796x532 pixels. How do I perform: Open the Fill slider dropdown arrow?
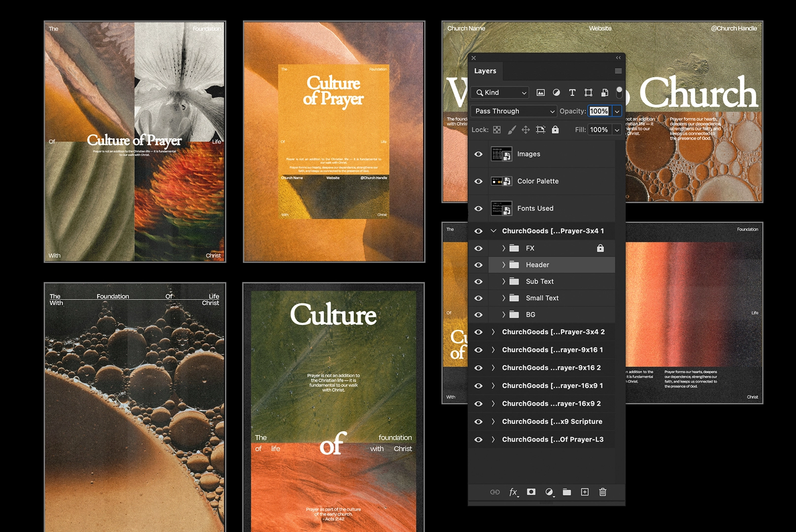(617, 130)
